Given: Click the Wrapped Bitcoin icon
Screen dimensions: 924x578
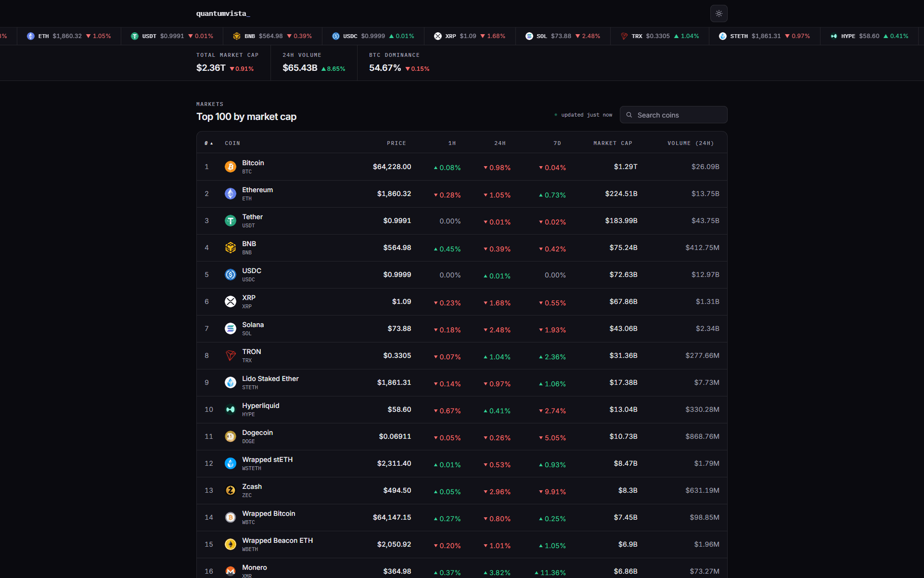Looking at the screenshot, I should (231, 517).
